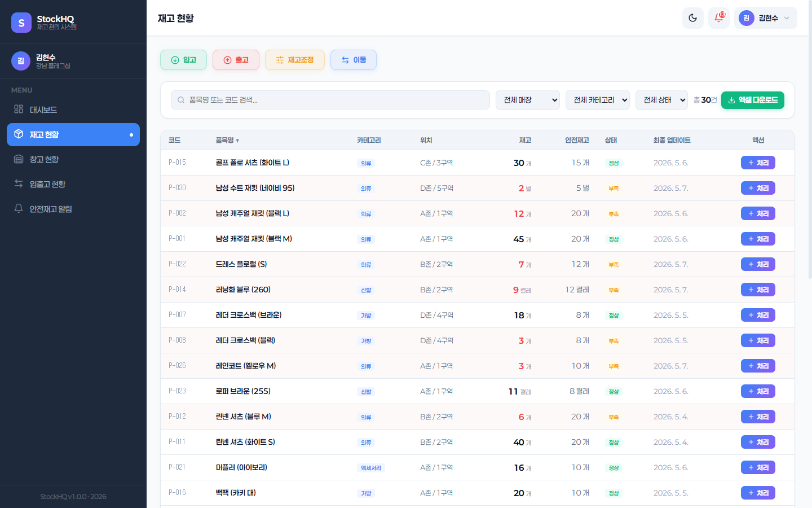The height and width of the screenshot is (508, 812).
Task: Click location C존 / 3구역
Action: [436, 163]
